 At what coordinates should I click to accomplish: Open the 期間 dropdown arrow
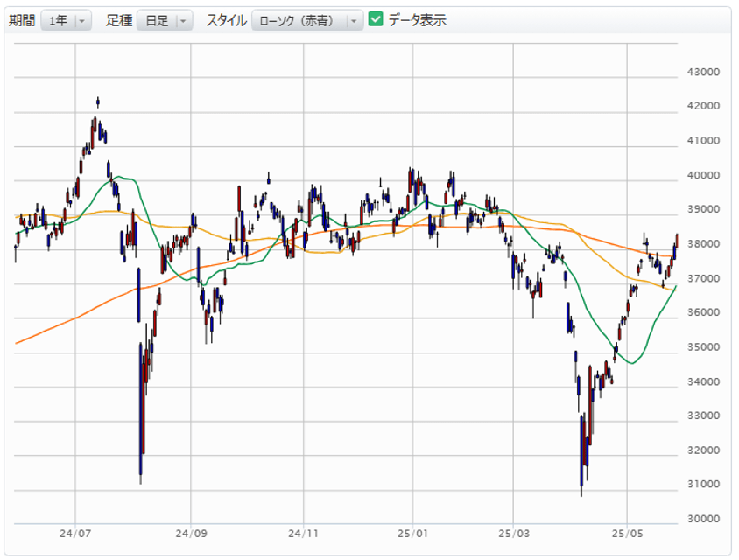click(x=81, y=20)
